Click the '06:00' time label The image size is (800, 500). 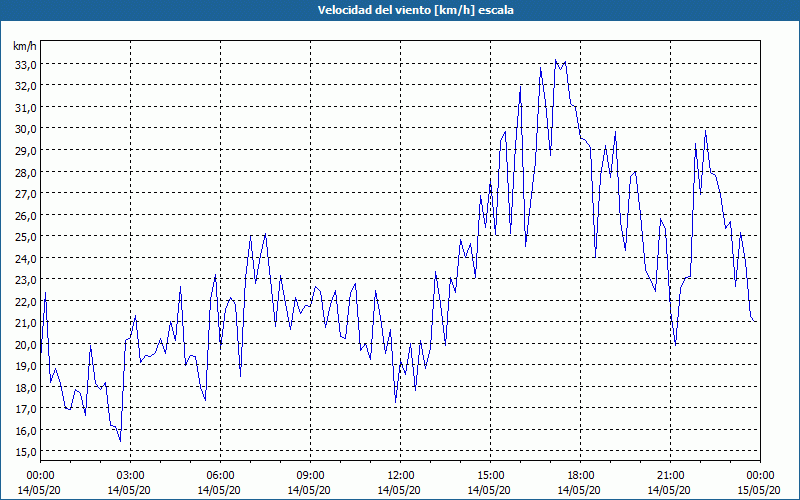[220, 476]
